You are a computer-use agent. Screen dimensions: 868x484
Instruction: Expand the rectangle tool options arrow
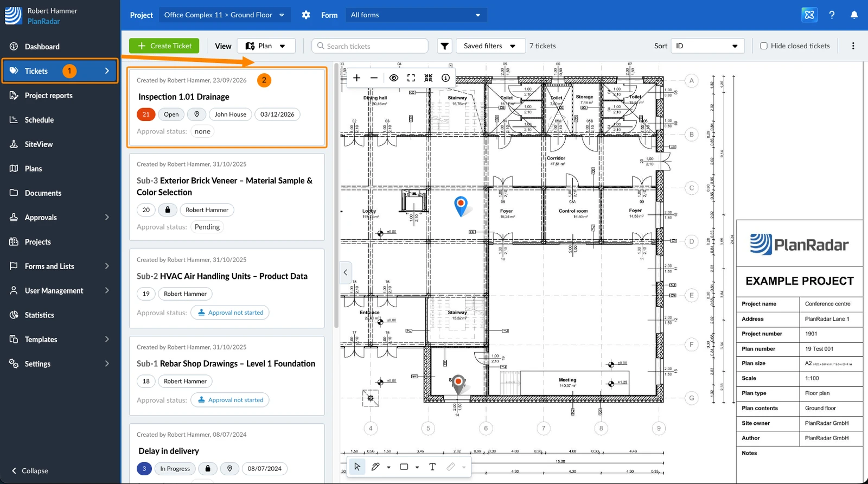[x=417, y=467]
